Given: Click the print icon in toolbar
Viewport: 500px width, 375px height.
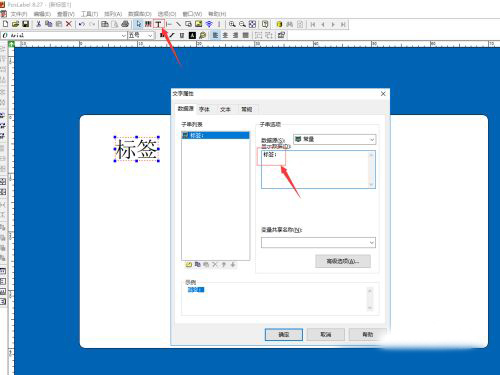Looking at the screenshot, I should (125, 24).
